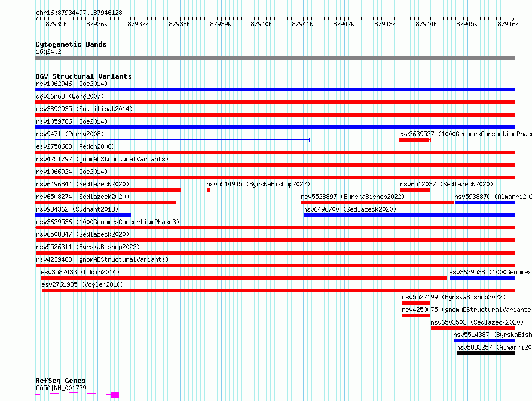Select nsv4251792 (gnomADStructuralVariants) label
The image size is (532, 401).
102,159
